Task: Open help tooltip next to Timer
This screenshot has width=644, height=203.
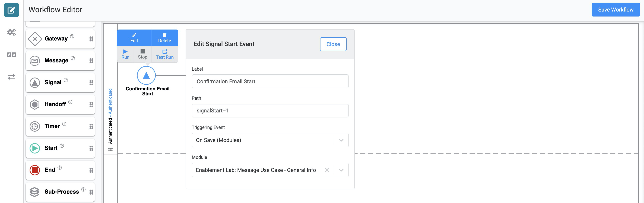Action: [64, 124]
